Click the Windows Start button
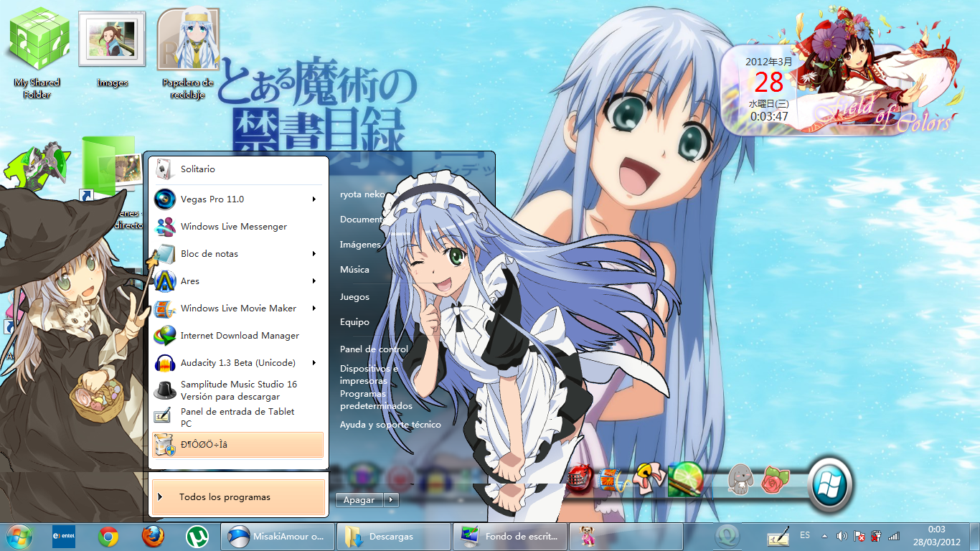Screen dimensions: 980x551 (19, 536)
